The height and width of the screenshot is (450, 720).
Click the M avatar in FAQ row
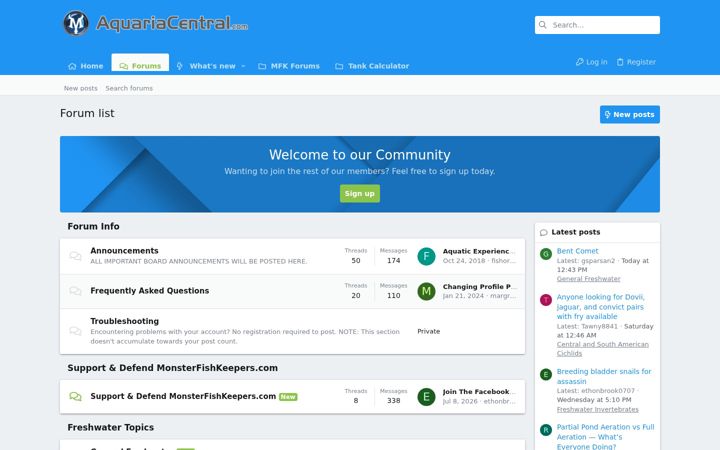coord(426,291)
